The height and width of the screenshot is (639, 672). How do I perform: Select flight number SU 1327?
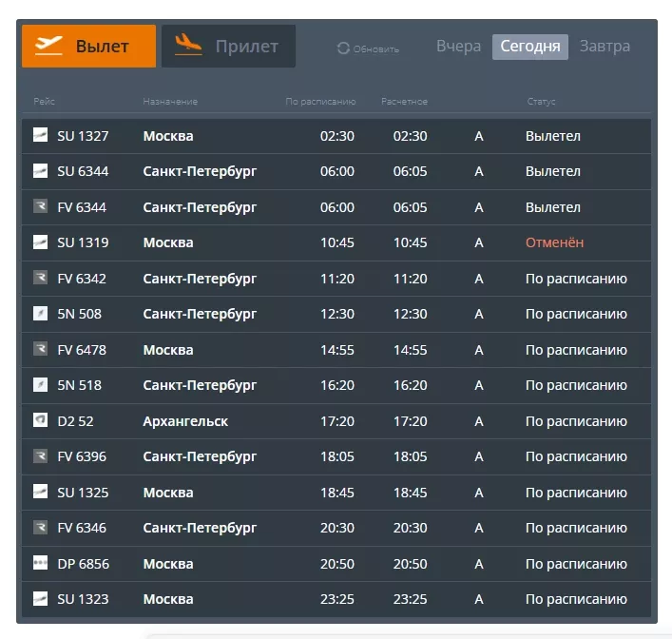(x=83, y=136)
